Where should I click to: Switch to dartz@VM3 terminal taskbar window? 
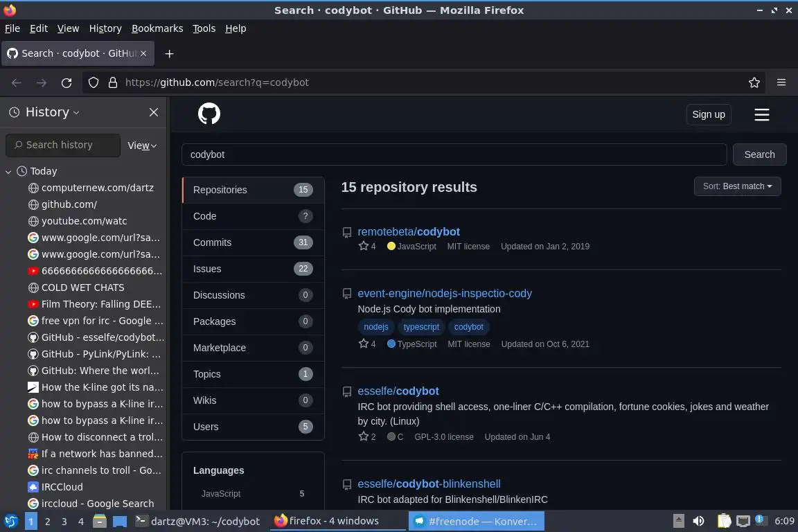click(x=198, y=521)
